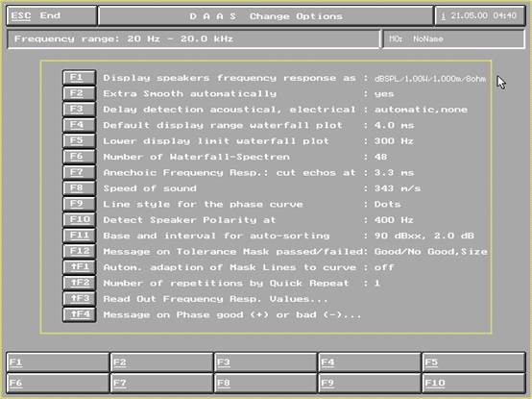Click the bottom bar F3 softkey

pyautogui.click(x=266, y=362)
